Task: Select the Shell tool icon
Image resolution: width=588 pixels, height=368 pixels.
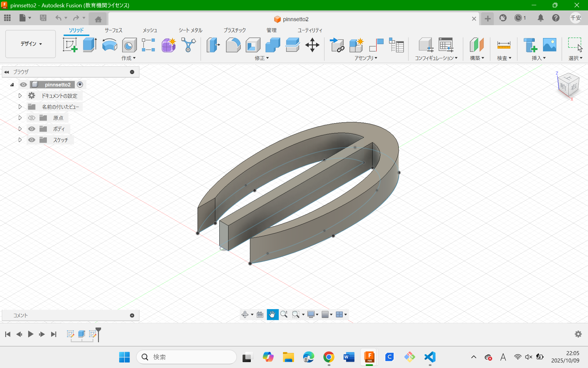Action: click(253, 45)
